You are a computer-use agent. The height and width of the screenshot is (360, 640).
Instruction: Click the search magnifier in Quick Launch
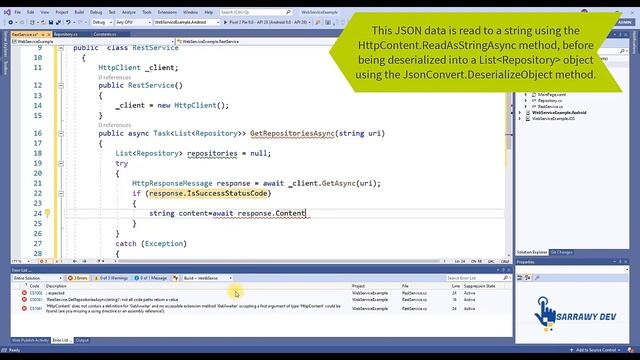tap(288, 12)
